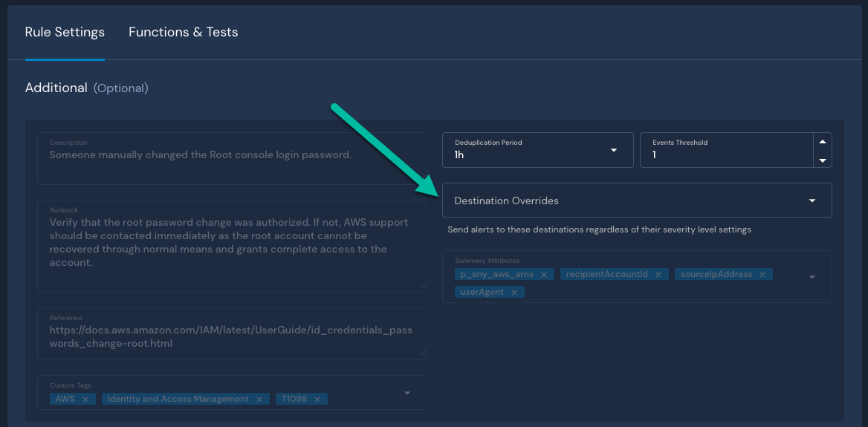Click into the Reference URL field
868x427 pixels.
click(x=232, y=336)
